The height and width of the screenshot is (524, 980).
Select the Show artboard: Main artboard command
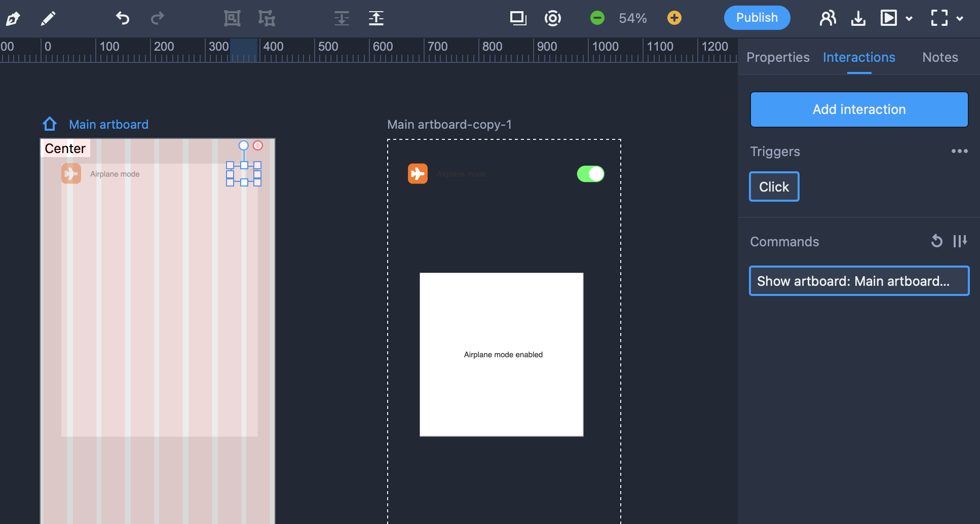coord(858,281)
